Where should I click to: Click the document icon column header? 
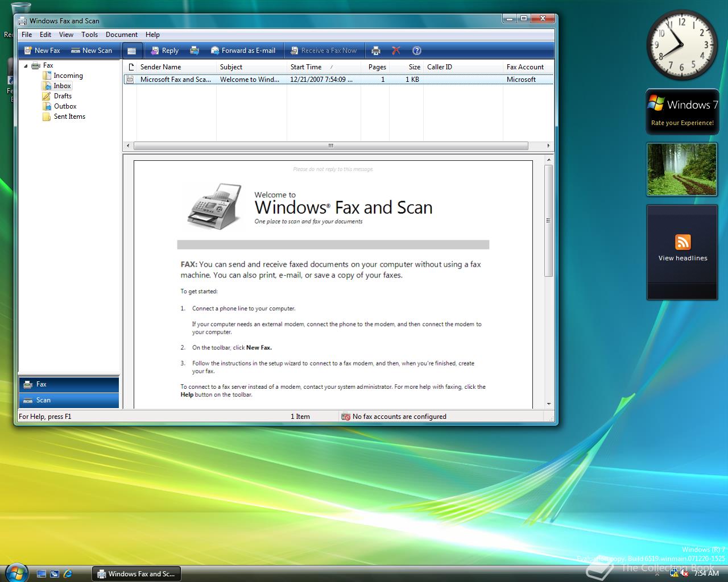click(130, 67)
